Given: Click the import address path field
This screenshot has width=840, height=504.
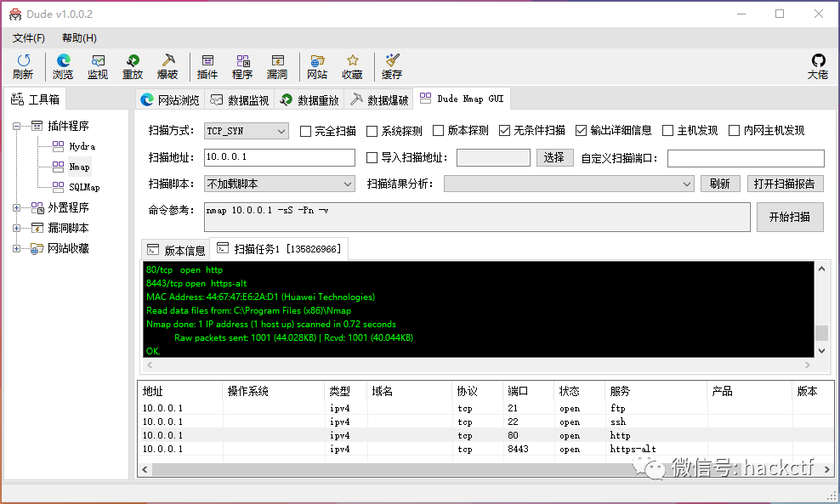Looking at the screenshot, I should (x=493, y=157).
